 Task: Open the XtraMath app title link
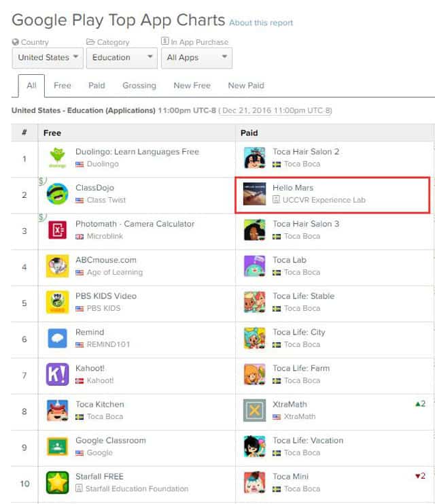pos(290,405)
